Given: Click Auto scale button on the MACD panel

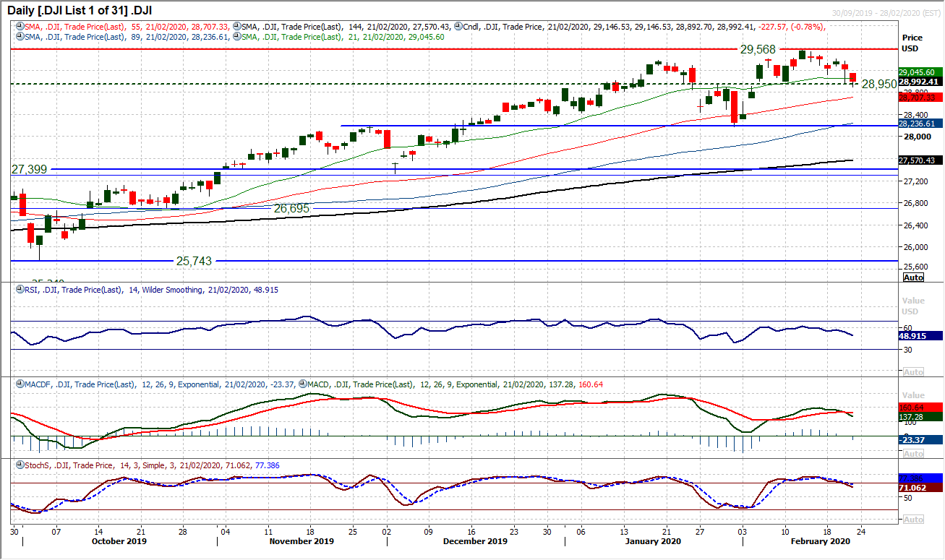Looking at the screenshot, I should pyautogui.click(x=913, y=453).
